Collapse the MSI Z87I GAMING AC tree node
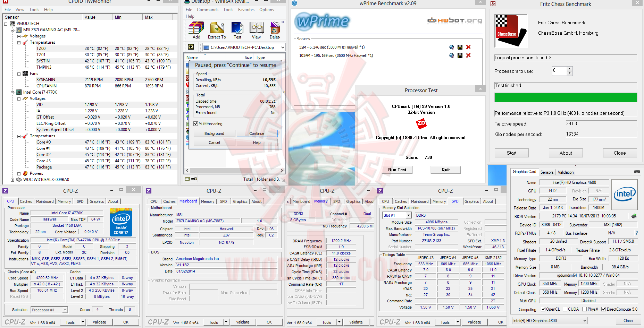Viewport: 644px width, 328px height. (x=12, y=30)
